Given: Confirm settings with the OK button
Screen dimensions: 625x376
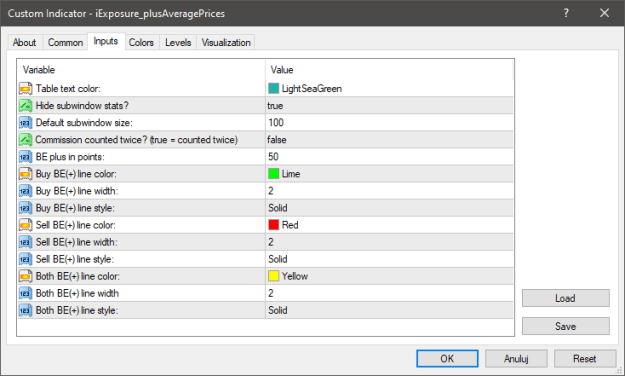Looking at the screenshot, I should [x=447, y=358].
